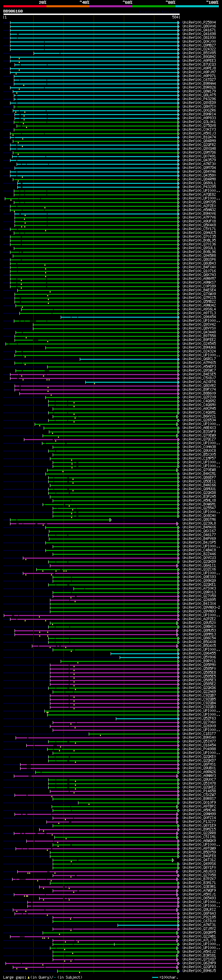Click hit UniRef100_Q0KJ00
Screen dimensions: 222x980
click(x=199, y=41)
